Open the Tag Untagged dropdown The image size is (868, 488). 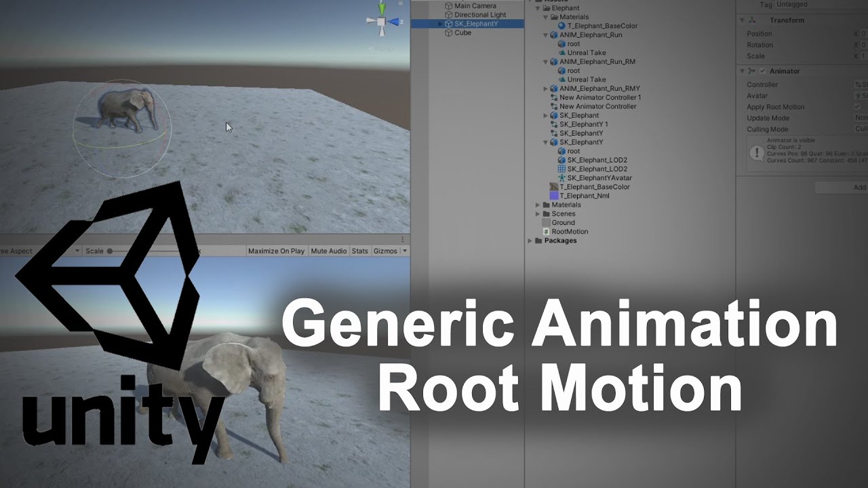(x=821, y=5)
